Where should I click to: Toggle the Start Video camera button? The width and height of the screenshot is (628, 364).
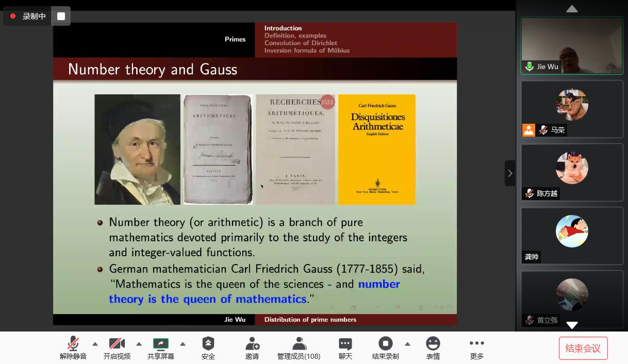coord(117,344)
